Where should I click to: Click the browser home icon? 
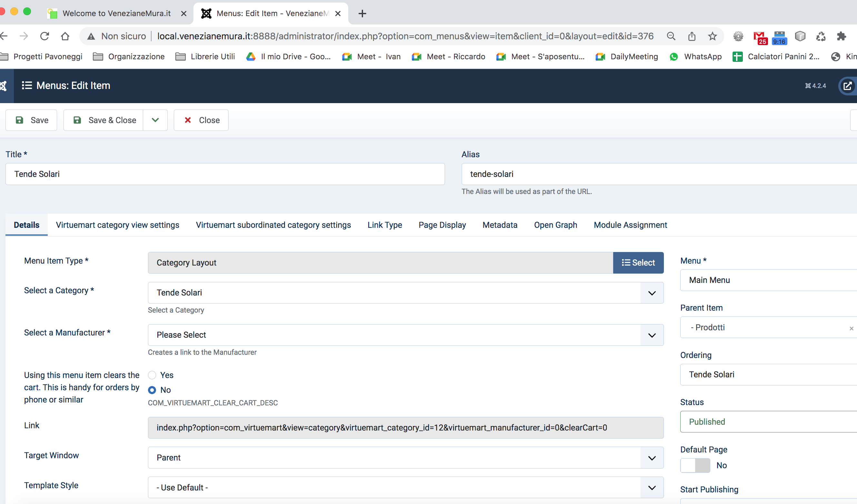pos(65,36)
